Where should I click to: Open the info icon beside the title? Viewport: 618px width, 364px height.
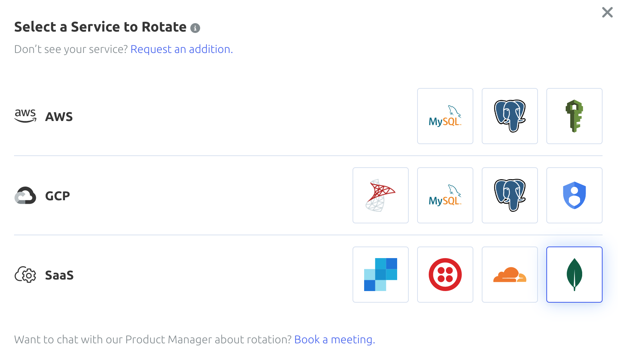(x=195, y=28)
